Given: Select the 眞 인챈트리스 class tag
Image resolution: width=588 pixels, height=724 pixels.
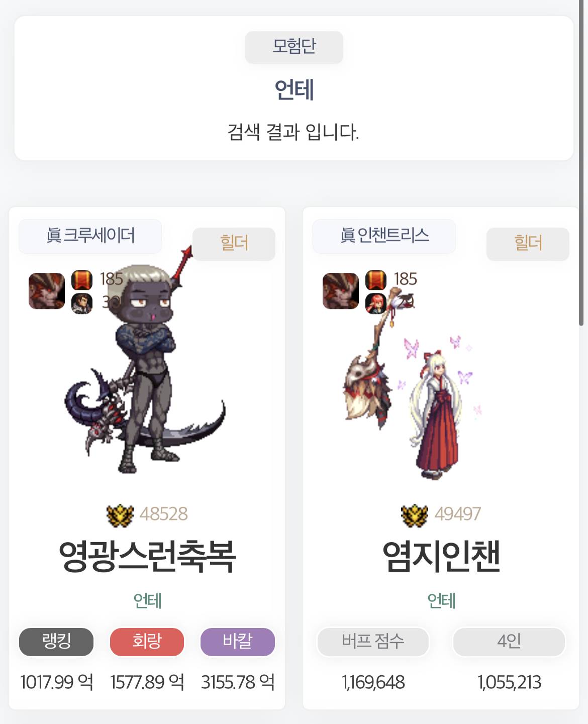Looking at the screenshot, I should point(384,236).
